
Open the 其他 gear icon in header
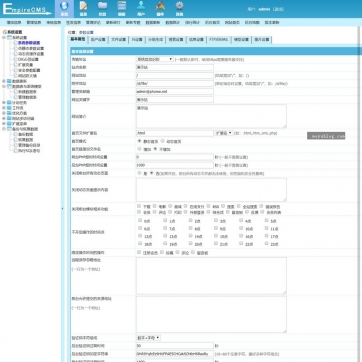180,8
